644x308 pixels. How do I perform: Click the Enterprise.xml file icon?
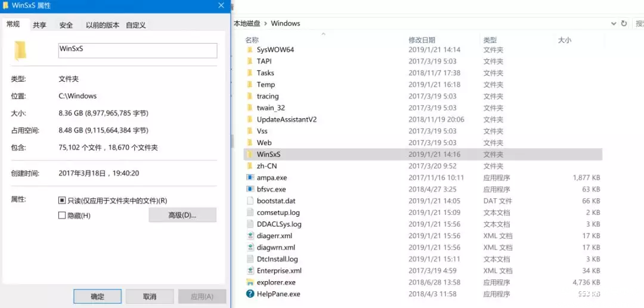click(x=250, y=270)
